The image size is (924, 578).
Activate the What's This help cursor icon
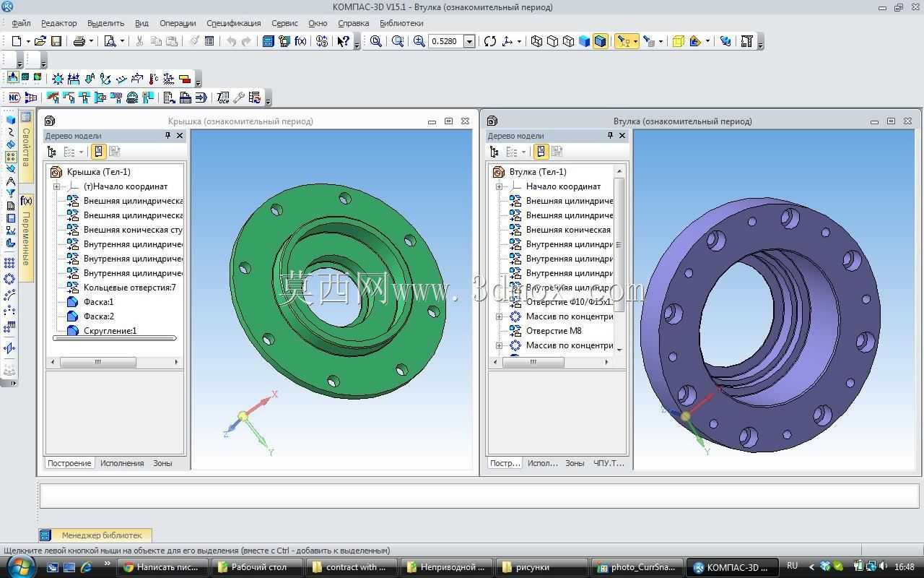coord(343,41)
